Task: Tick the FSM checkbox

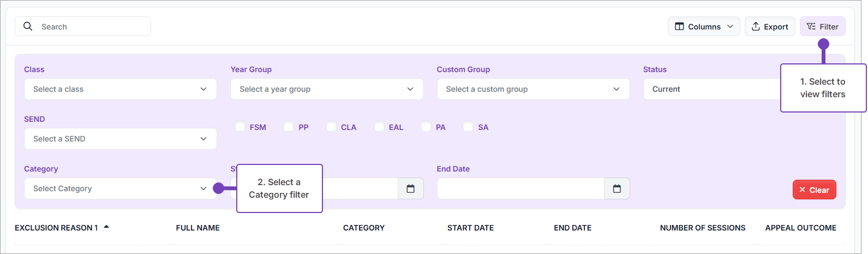Action: tap(240, 127)
